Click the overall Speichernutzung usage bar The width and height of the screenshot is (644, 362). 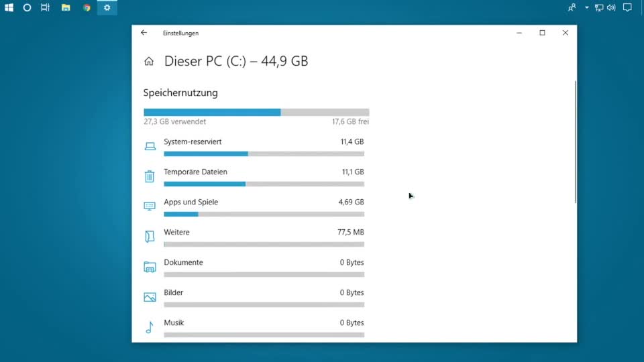coord(256,112)
